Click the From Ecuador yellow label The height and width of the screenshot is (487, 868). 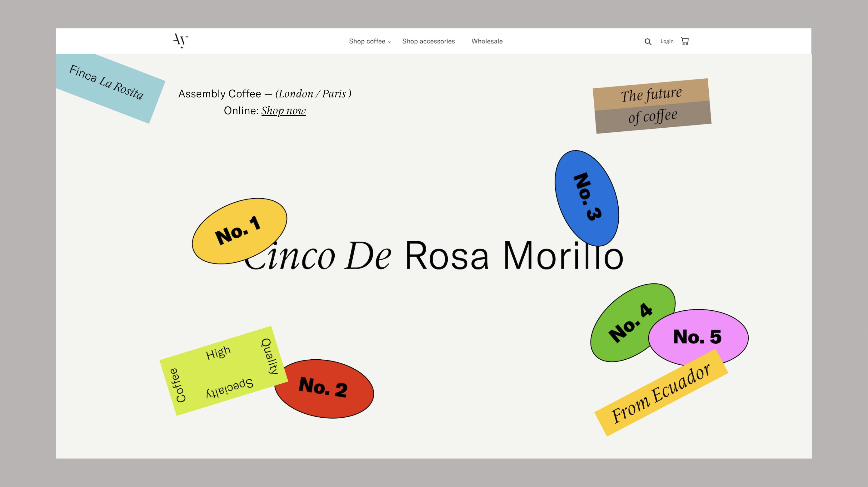(661, 393)
